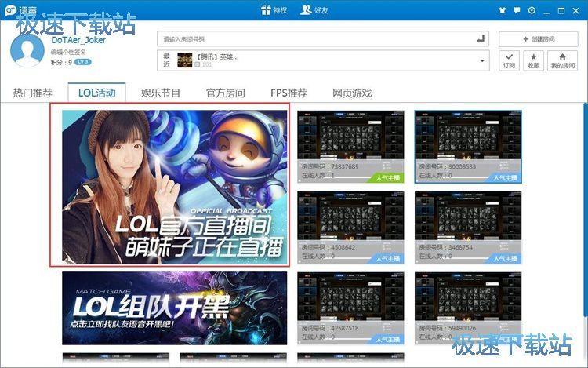588x368 pixels.
Task: Go to 我的房间 home button
Action: [561, 60]
